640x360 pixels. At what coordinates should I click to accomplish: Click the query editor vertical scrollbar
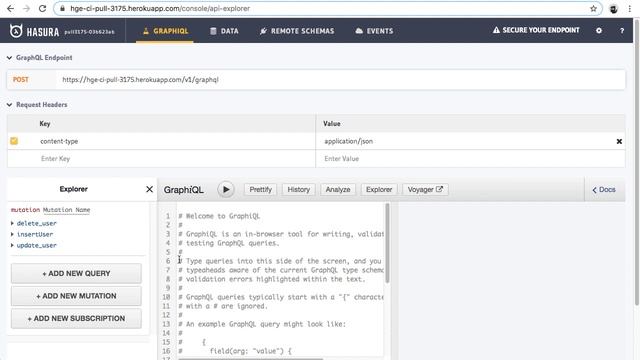(x=387, y=243)
